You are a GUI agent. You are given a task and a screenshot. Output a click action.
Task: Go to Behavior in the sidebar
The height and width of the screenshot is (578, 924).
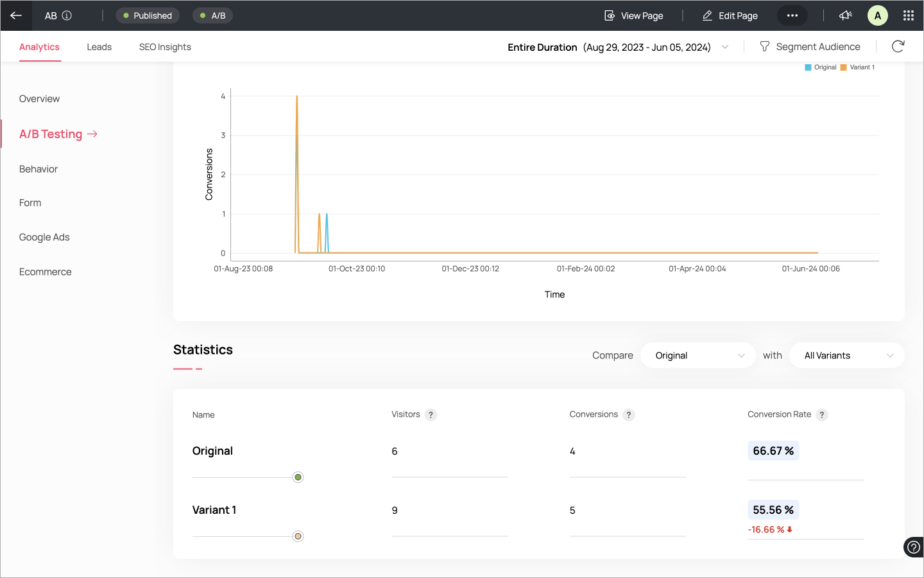pyautogui.click(x=38, y=169)
